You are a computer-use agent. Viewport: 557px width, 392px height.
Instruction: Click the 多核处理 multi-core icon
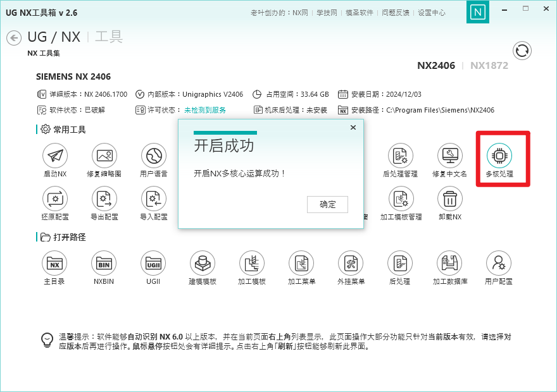pos(499,156)
